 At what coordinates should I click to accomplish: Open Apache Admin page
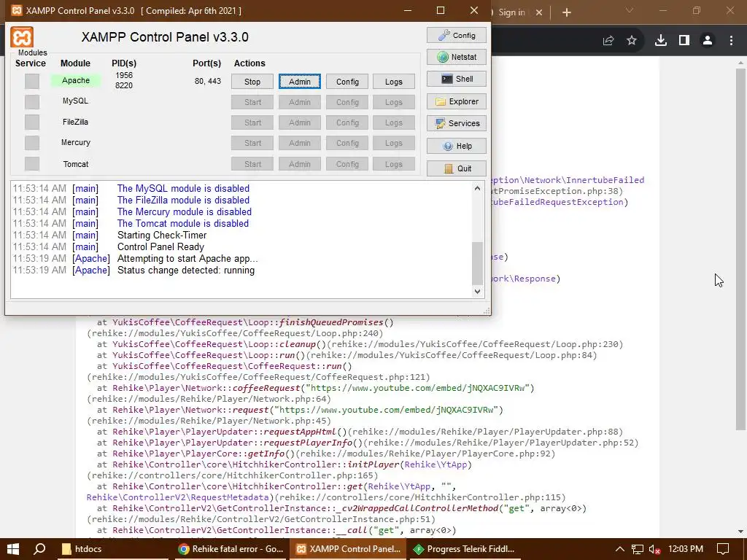(300, 82)
